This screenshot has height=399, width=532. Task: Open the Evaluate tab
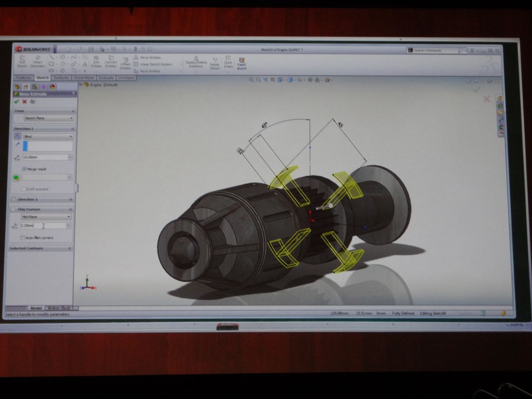106,78
